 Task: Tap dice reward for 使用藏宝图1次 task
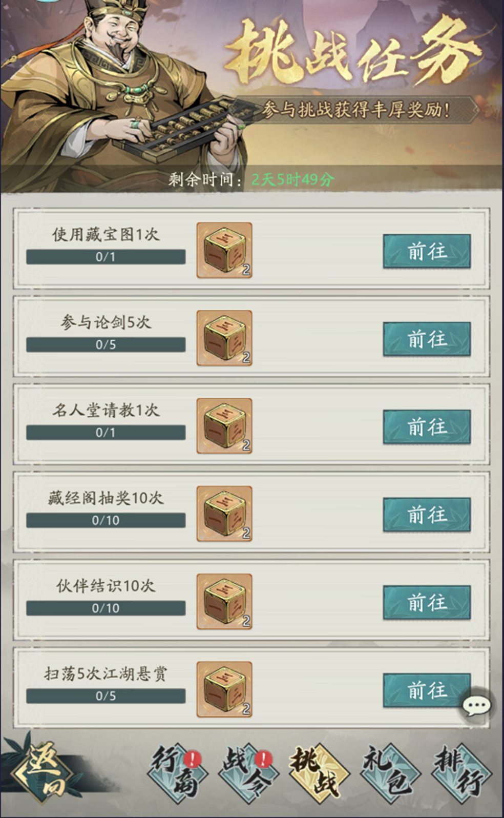[x=224, y=251]
